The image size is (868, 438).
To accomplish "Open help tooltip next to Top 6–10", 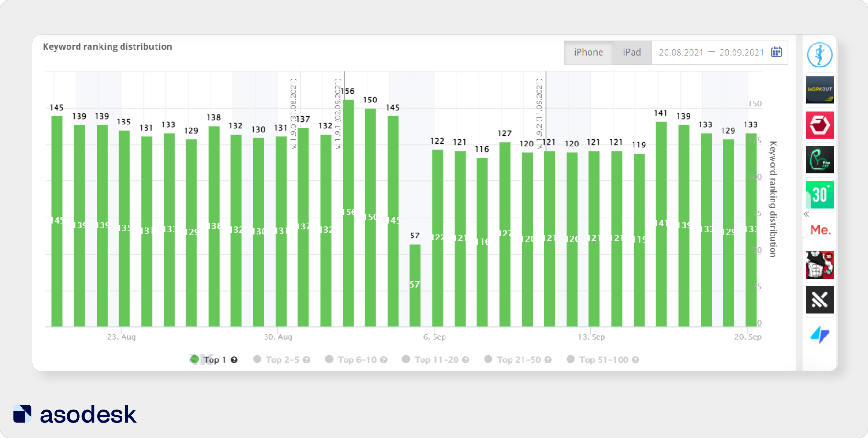I will [384, 360].
